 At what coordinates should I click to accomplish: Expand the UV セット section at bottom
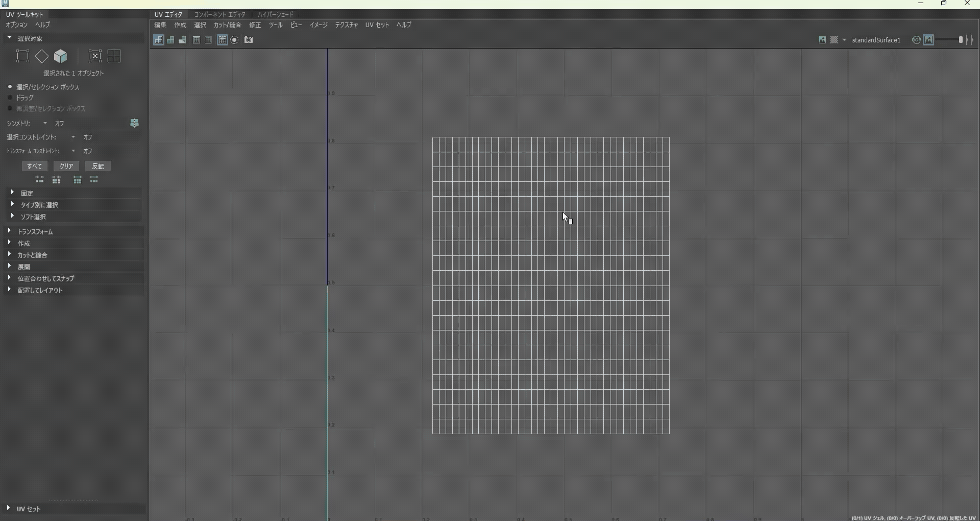click(x=74, y=509)
